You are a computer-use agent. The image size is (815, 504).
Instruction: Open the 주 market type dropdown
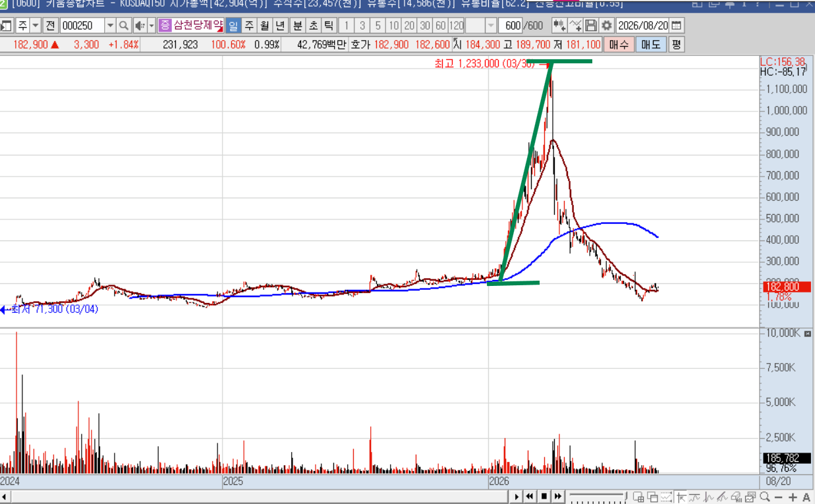pyautogui.click(x=35, y=26)
